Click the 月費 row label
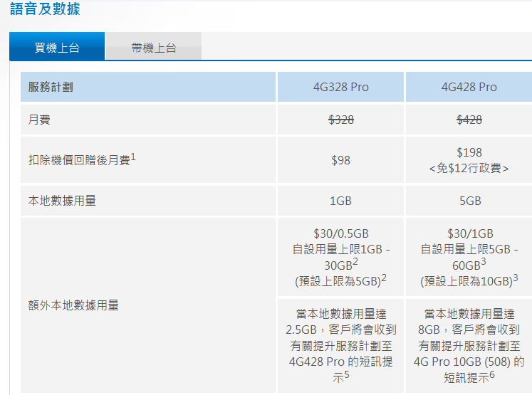The height and width of the screenshot is (395, 532). pyautogui.click(x=39, y=120)
